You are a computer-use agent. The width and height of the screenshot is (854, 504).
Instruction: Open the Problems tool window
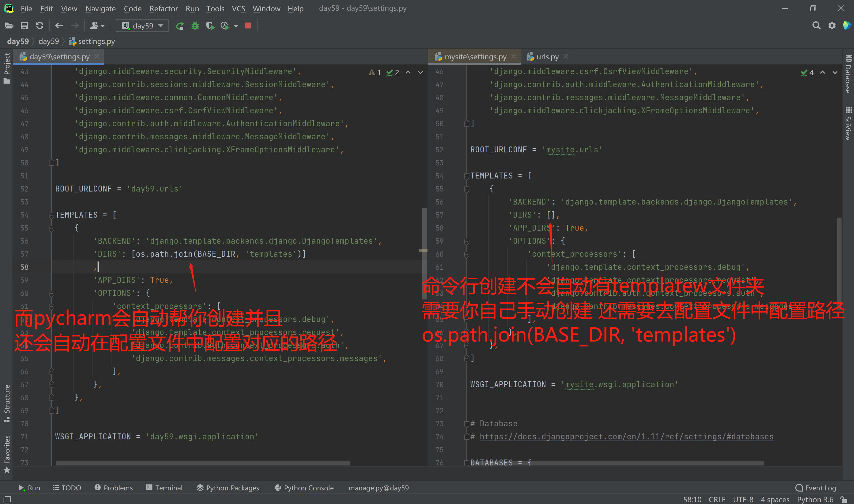tap(114, 488)
